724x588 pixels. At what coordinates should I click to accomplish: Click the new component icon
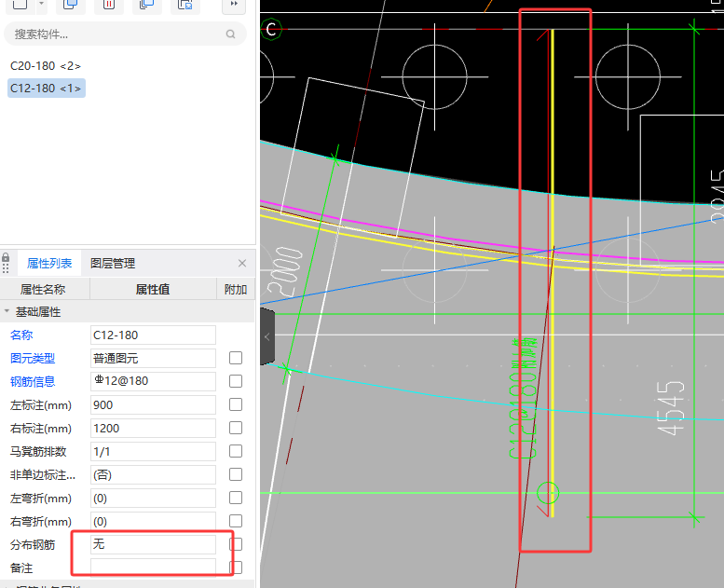[20, 4]
